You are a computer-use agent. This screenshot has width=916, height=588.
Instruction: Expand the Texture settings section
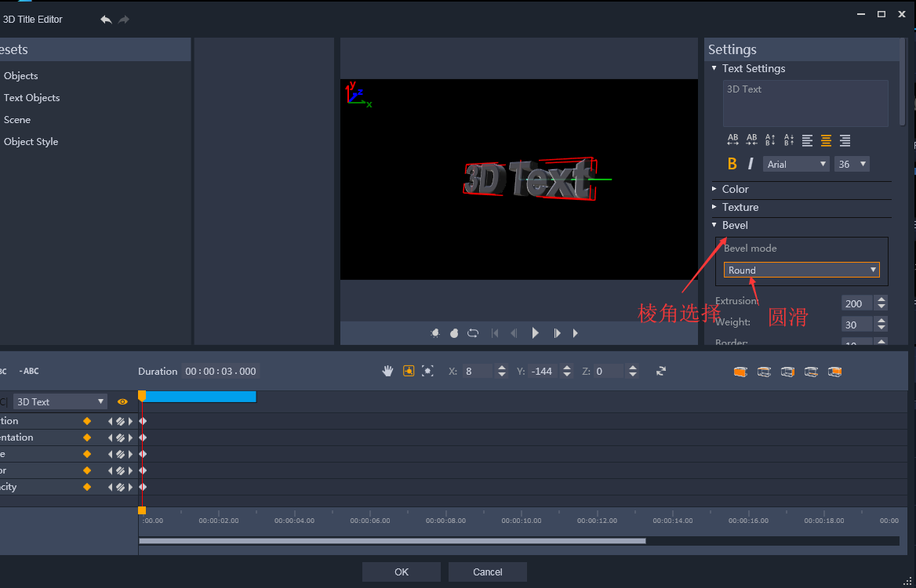tap(740, 207)
